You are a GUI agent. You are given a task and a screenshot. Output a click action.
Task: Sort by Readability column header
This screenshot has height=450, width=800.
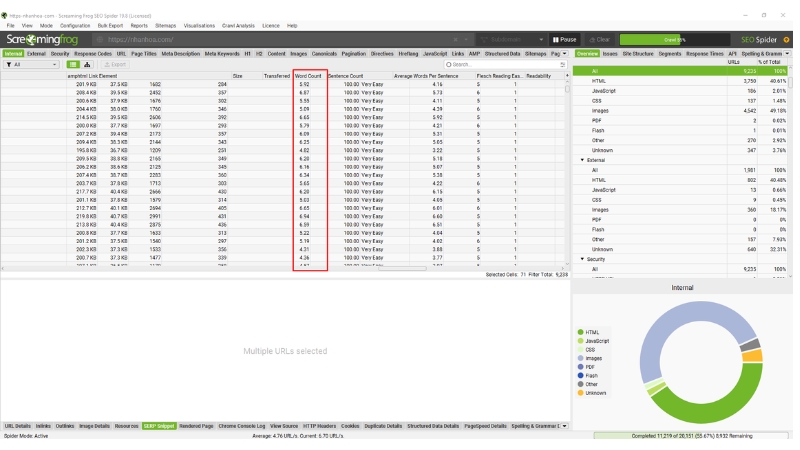click(x=539, y=76)
